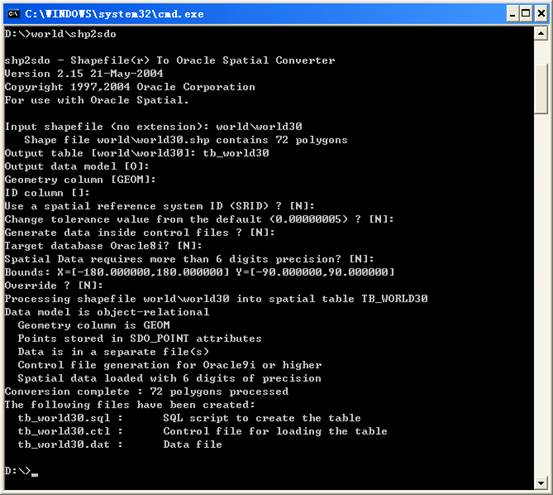This screenshot has height=495, width=553.
Task: Click the 'Output table' prompt line
Action: pyautogui.click(x=137, y=153)
